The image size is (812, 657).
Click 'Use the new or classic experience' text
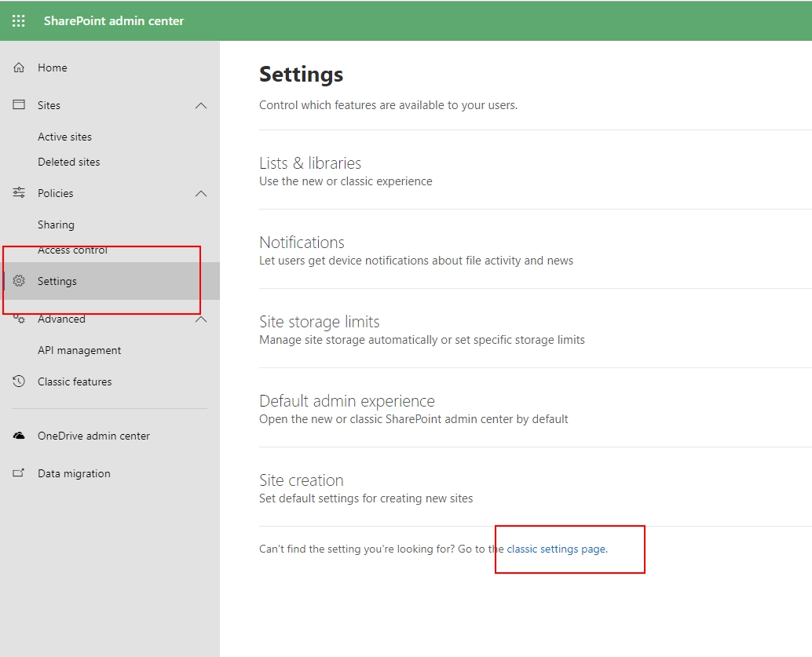[346, 181]
